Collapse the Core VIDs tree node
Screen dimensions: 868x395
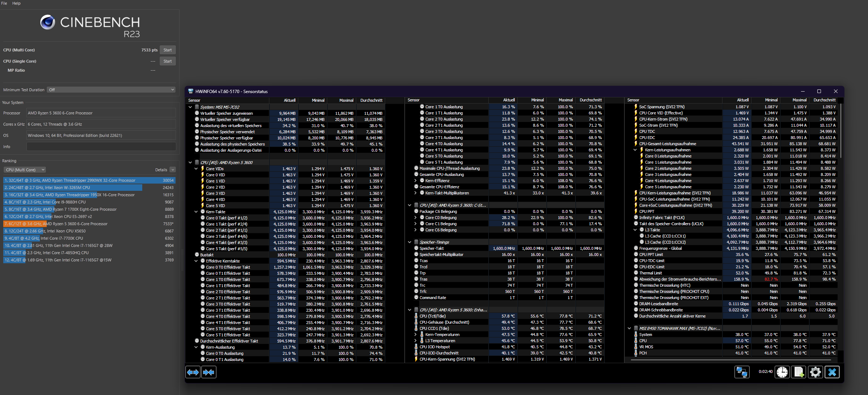click(196, 169)
